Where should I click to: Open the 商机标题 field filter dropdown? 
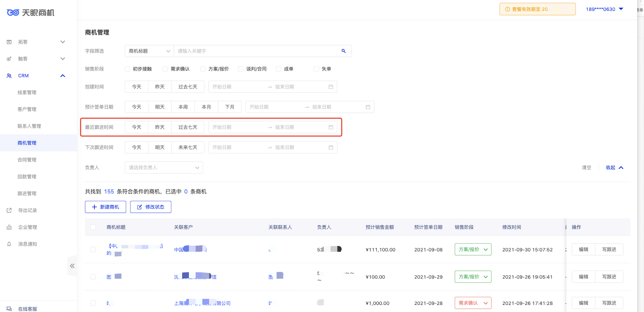click(x=149, y=51)
